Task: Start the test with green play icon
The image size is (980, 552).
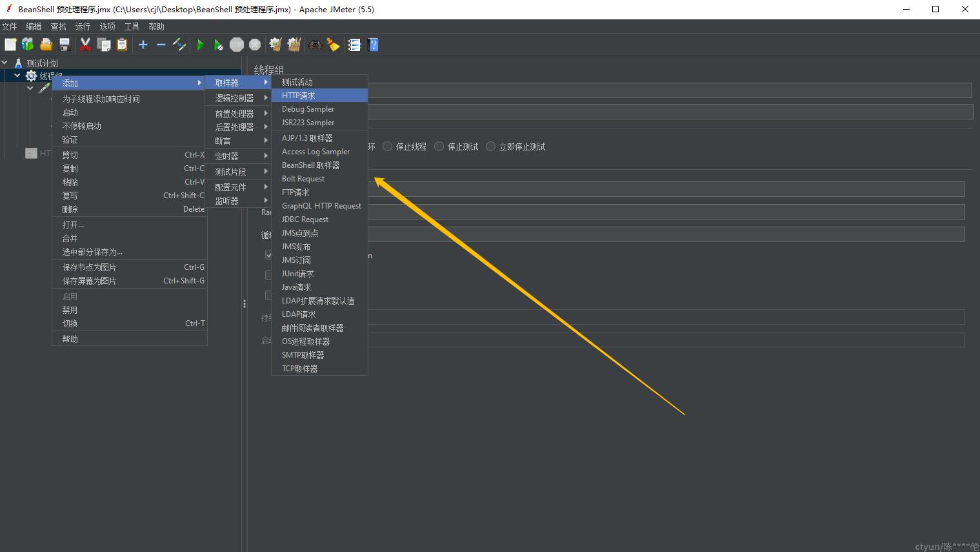Action: pos(201,45)
